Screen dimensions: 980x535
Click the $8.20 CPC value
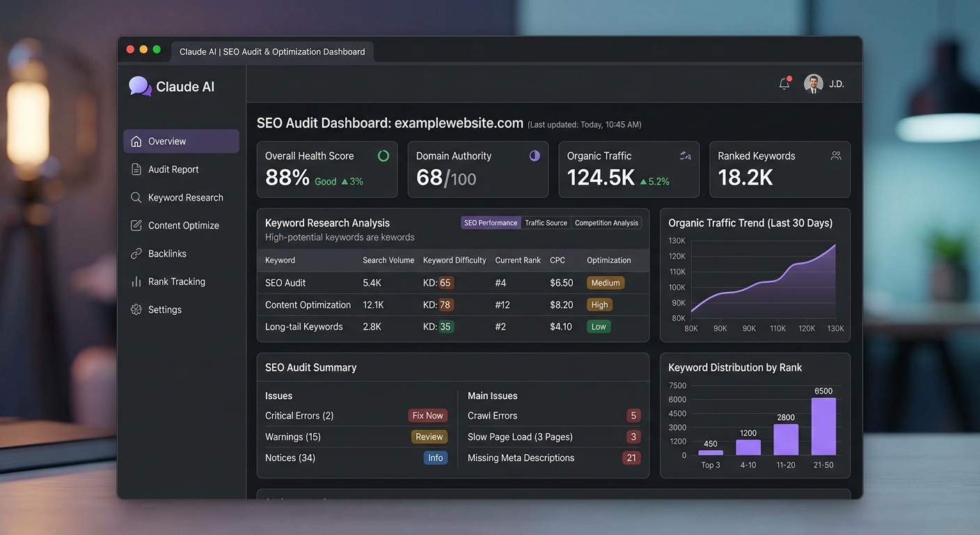click(561, 304)
